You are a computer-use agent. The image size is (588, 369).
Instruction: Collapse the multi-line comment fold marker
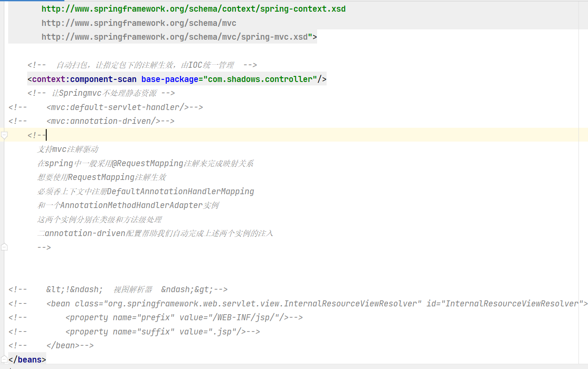pos(4,136)
